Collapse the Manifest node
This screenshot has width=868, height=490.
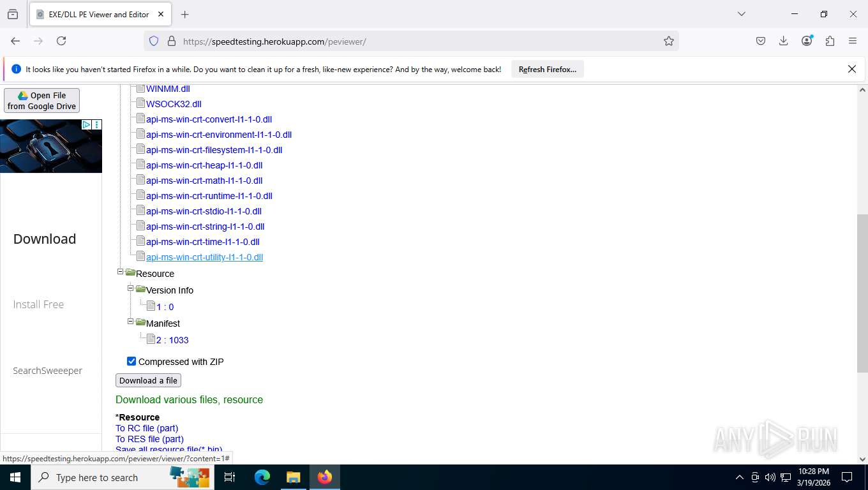(x=130, y=322)
